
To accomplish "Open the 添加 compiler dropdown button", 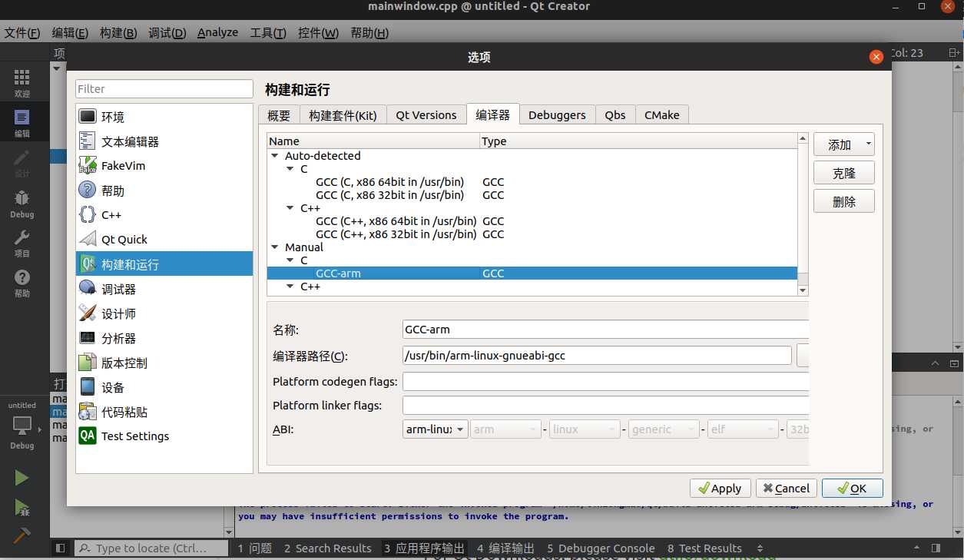I will pyautogui.click(x=844, y=144).
